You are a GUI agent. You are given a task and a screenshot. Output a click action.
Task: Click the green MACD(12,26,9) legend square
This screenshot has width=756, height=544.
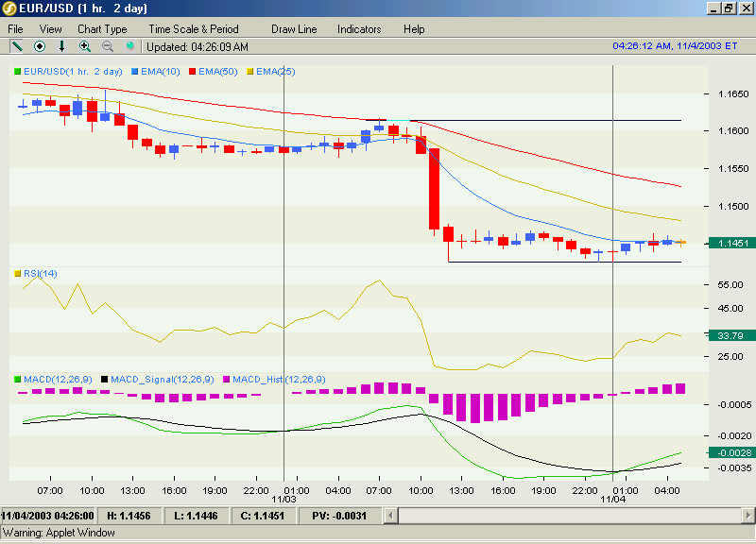coord(18,380)
